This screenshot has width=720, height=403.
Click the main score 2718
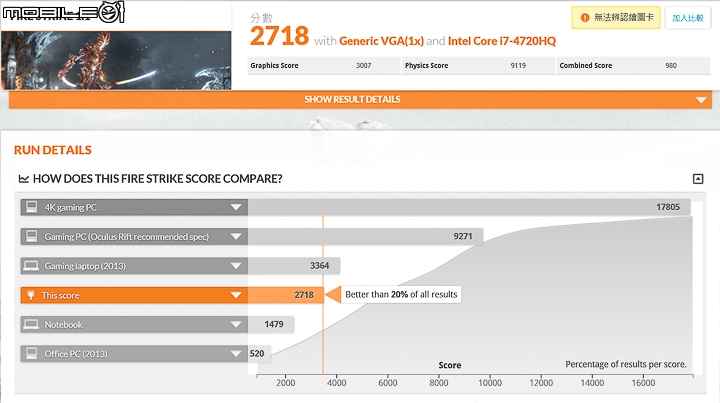pyautogui.click(x=279, y=36)
